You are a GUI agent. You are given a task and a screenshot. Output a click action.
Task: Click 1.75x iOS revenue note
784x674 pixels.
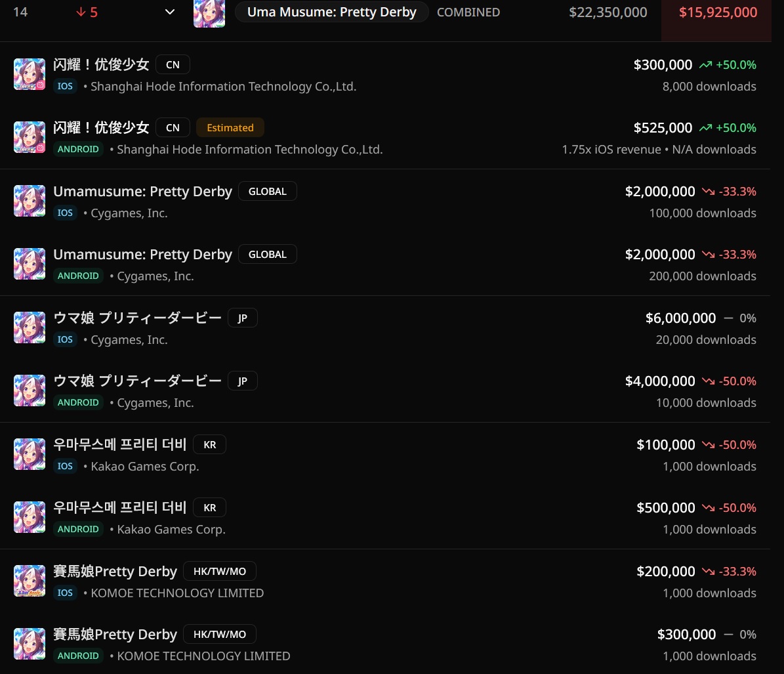[611, 150]
